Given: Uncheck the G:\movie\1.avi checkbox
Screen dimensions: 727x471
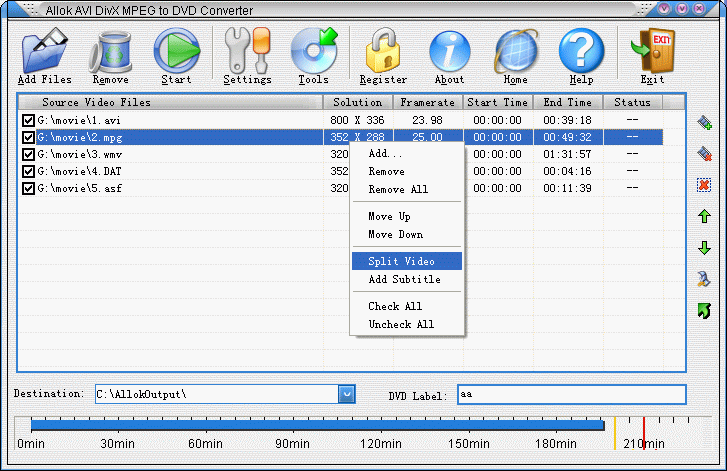Looking at the screenshot, I should [x=28, y=121].
